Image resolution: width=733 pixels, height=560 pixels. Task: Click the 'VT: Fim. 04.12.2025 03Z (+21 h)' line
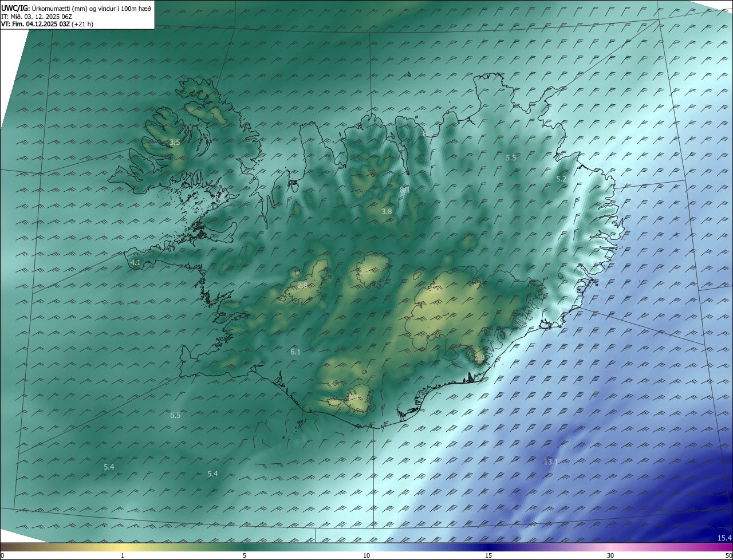point(47,24)
